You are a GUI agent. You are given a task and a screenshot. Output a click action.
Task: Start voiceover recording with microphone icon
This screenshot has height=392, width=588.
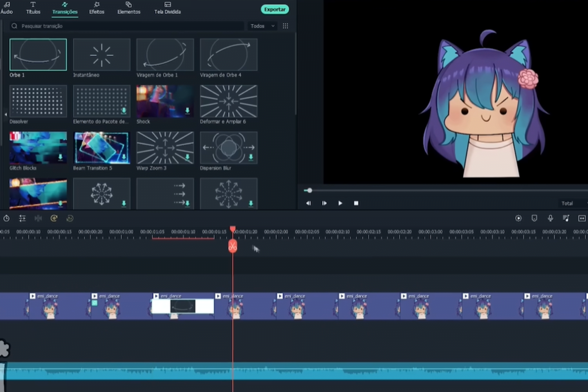[550, 218]
